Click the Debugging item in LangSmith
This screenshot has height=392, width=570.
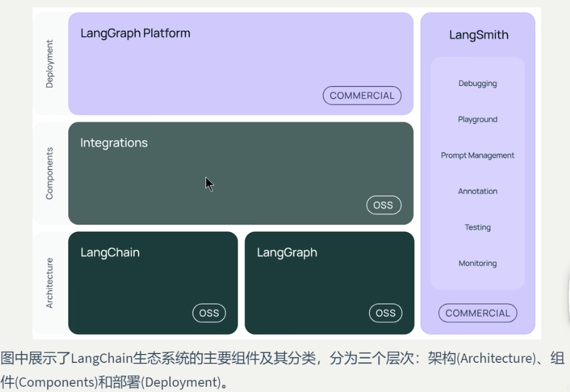pyautogui.click(x=478, y=83)
